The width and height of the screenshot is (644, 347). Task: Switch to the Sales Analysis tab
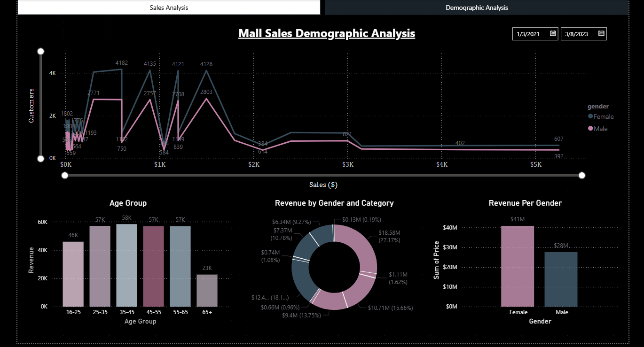coord(169,7)
